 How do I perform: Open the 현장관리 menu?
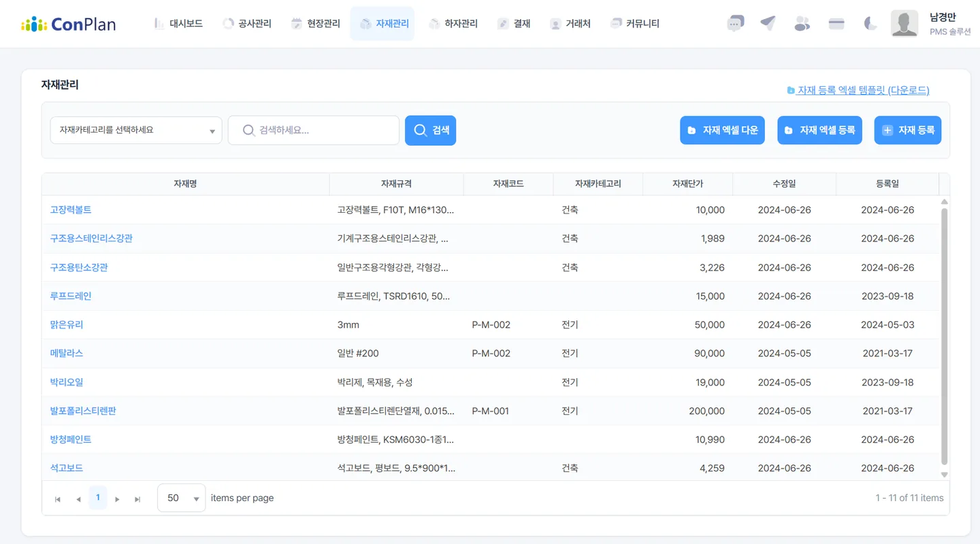coord(316,24)
